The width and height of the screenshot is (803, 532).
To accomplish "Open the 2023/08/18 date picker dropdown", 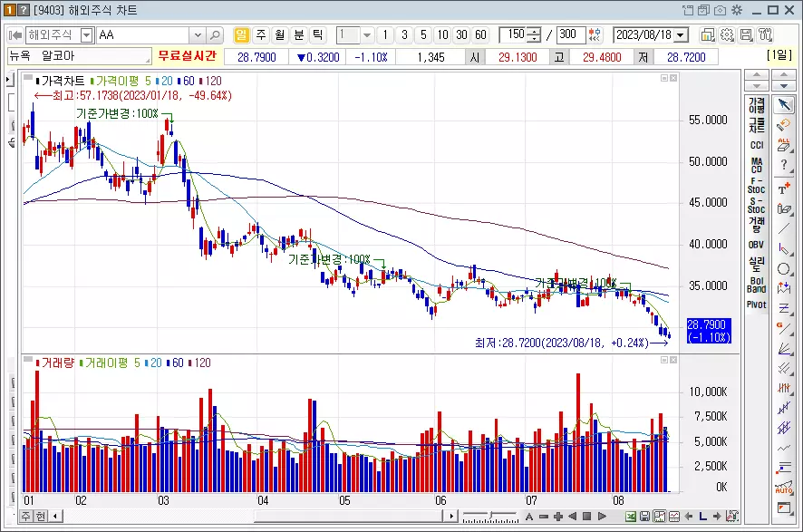I will click(681, 35).
